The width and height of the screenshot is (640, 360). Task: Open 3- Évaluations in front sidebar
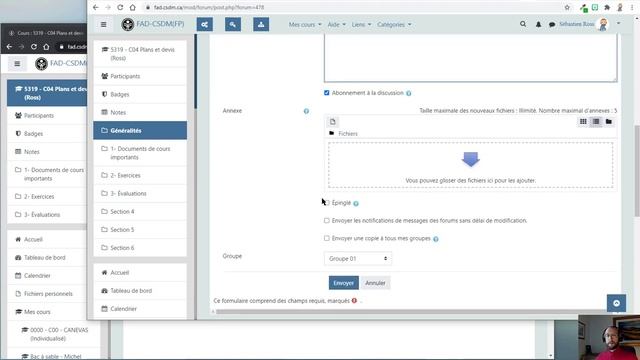[140, 193]
